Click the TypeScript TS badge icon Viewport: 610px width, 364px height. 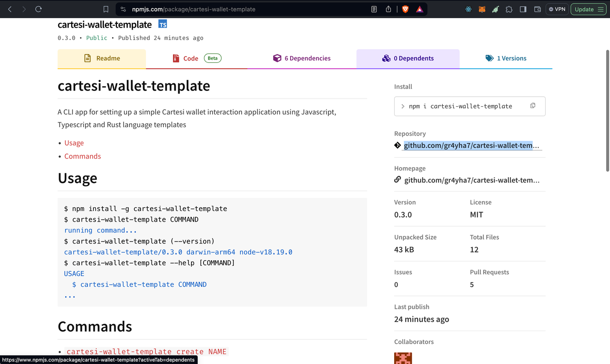(163, 24)
